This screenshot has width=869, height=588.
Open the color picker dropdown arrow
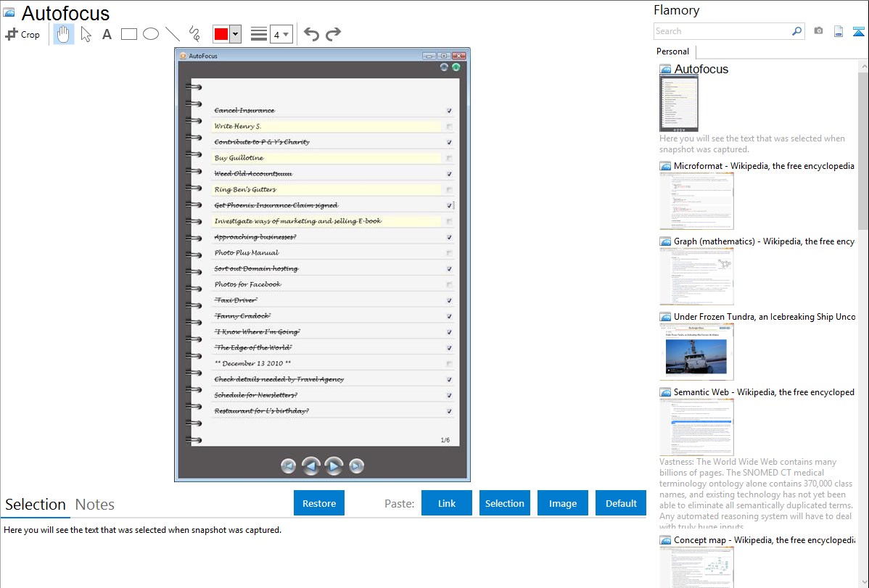236,34
